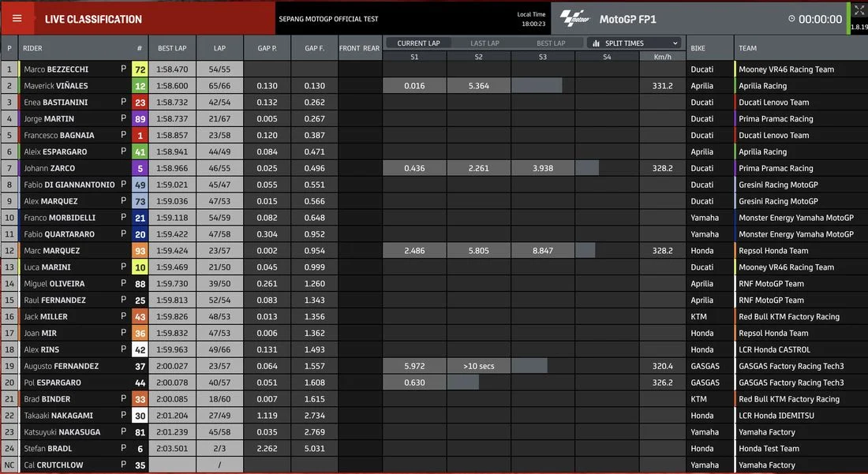Click Marc Marquez S3 split 8.847
The width and height of the screenshot is (868, 474).
[543, 251]
